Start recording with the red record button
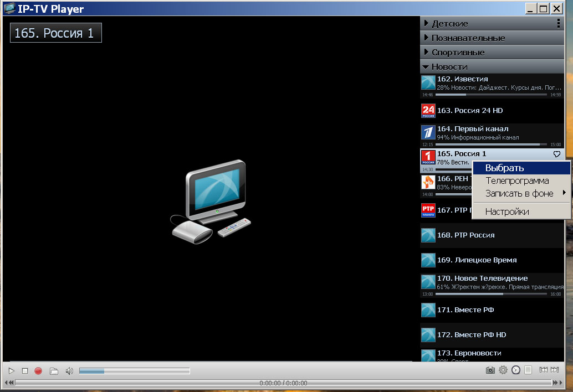This screenshot has height=392, width=573. coord(38,371)
